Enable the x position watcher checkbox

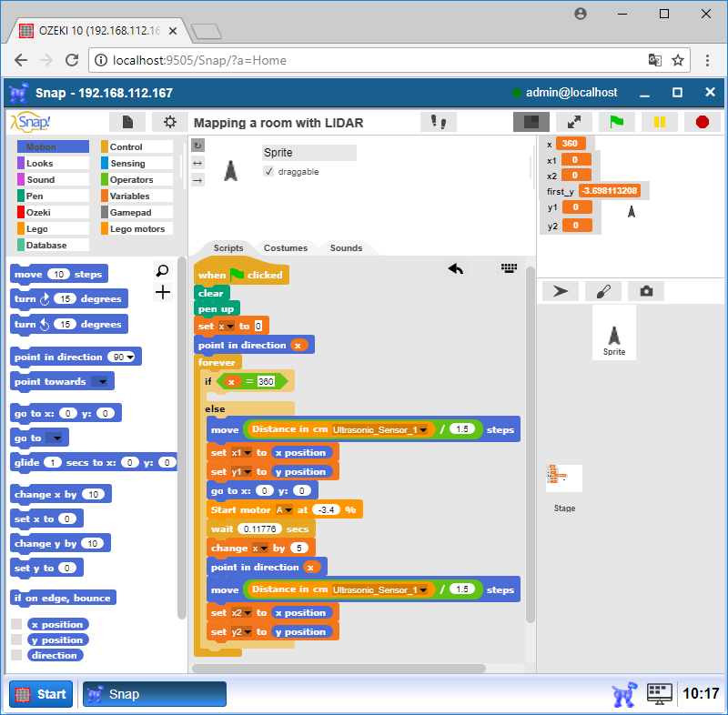click(x=16, y=625)
